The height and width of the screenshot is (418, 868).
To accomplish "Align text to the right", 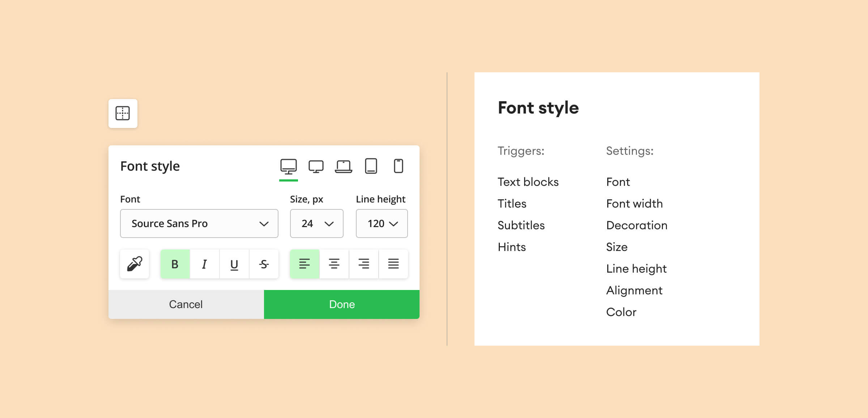I will pyautogui.click(x=363, y=264).
